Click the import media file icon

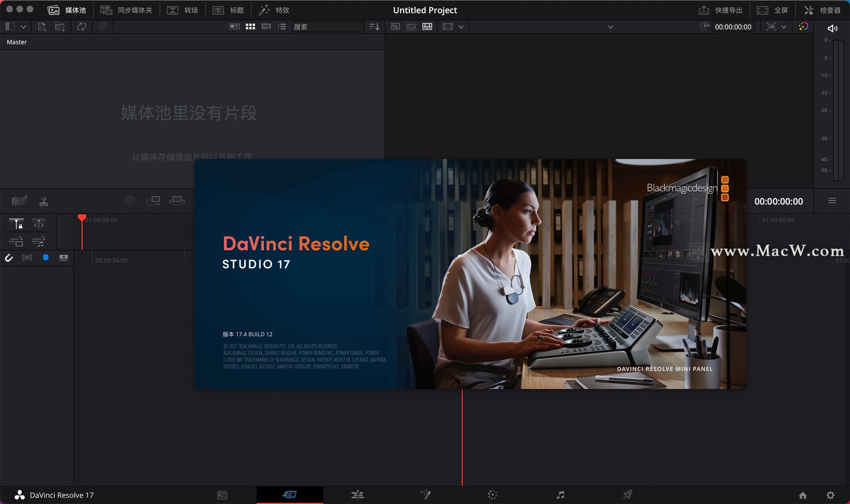pyautogui.click(x=42, y=27)
